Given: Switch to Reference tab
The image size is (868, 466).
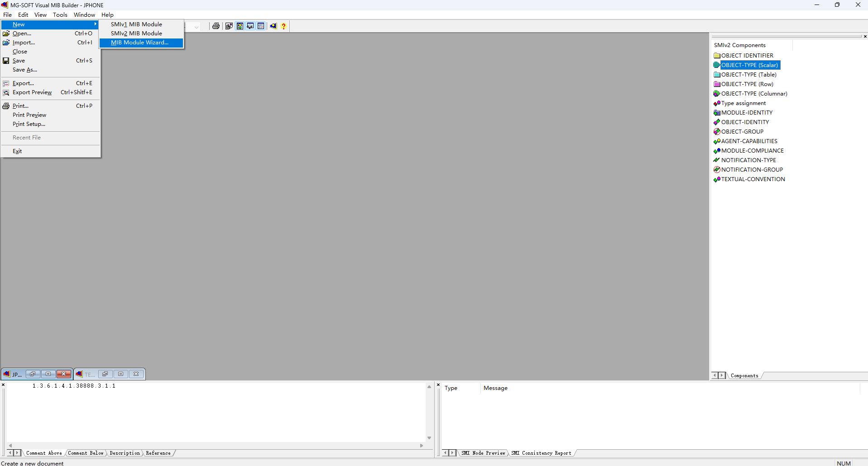Looking at the screenshot, I should point(158,453).
